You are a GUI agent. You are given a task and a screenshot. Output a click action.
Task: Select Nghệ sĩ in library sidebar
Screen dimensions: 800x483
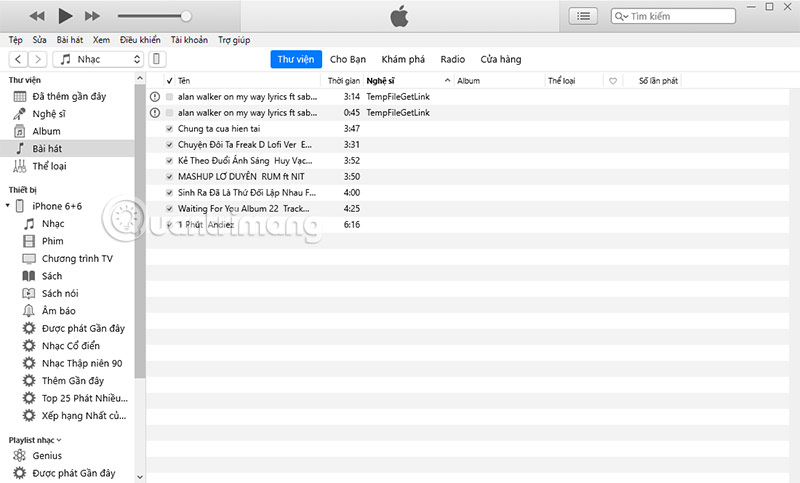67,114
